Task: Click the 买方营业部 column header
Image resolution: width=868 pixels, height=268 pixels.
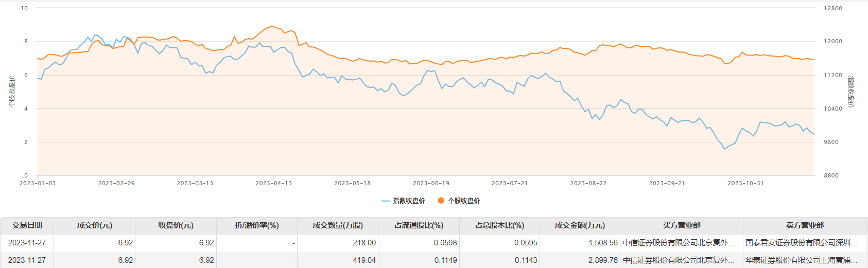Action: pos(682,225)
